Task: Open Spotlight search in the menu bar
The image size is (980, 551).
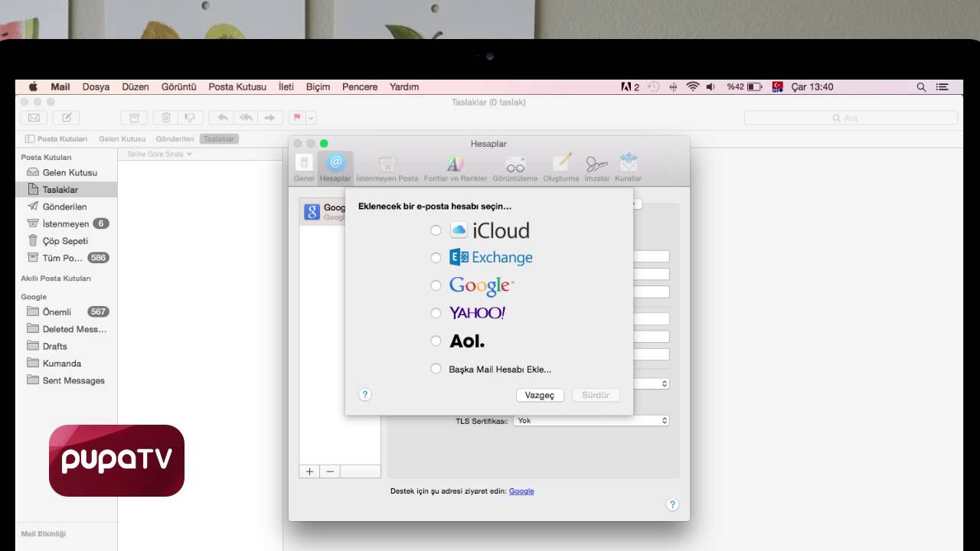Action: [x=921, y=86]
